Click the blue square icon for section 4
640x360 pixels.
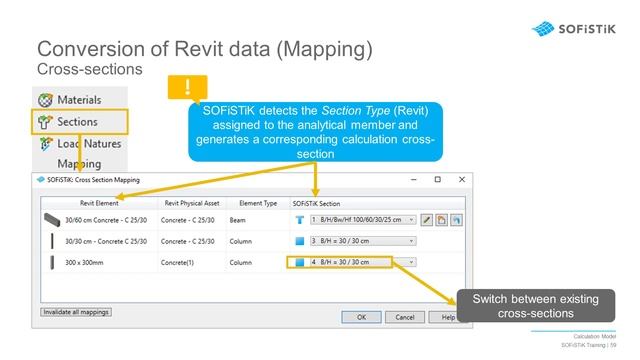300,262
